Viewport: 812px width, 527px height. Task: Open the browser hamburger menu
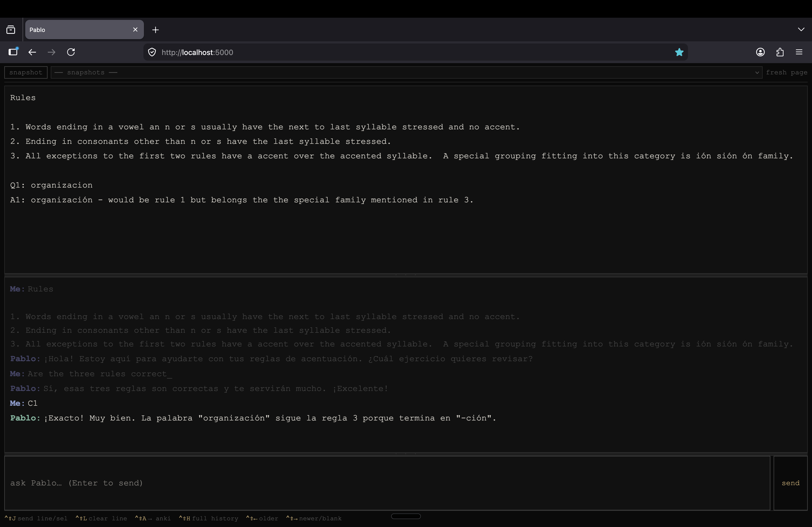pos(799,52)
